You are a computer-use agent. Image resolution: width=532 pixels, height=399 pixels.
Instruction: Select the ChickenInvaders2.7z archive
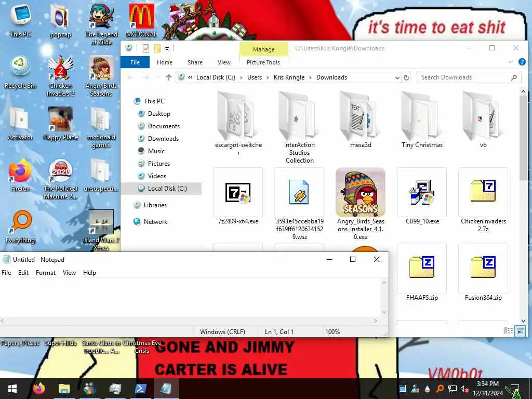click(483, 200)
